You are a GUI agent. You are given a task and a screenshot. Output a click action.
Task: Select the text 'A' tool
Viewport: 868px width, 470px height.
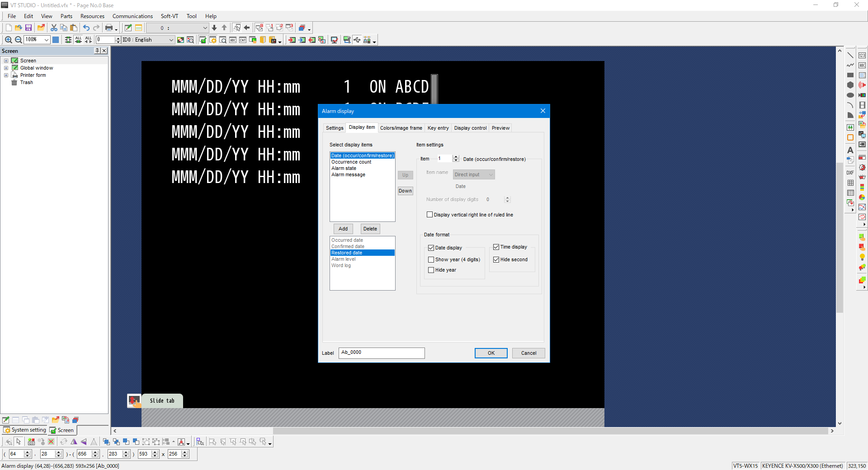[850, 150]
